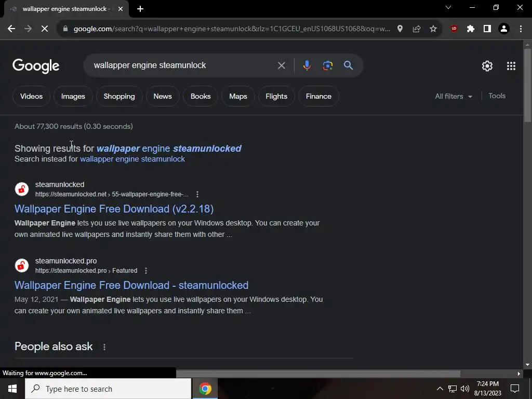The image size is (532, 399).
Task: Click Chrome in the taskbar
Action: point(205,389)
